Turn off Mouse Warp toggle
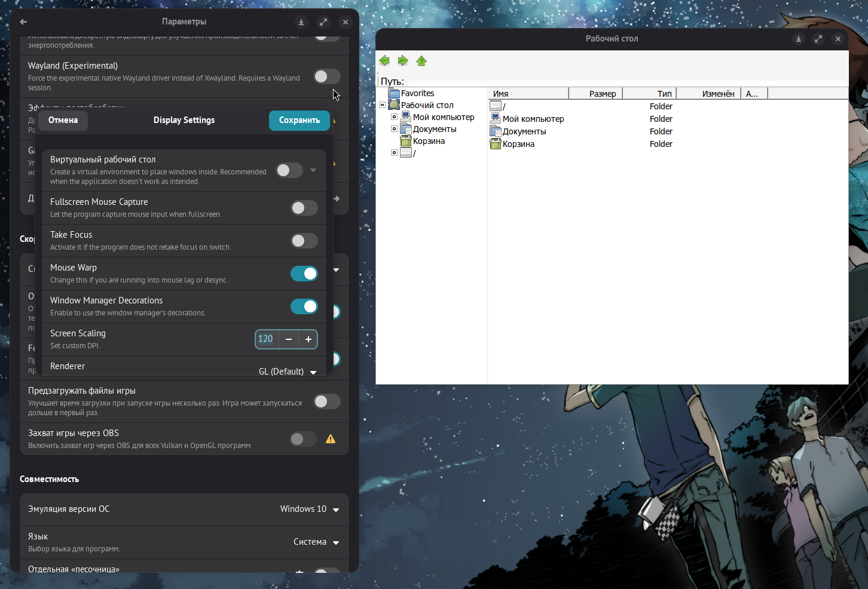 (x=304, y=274)
